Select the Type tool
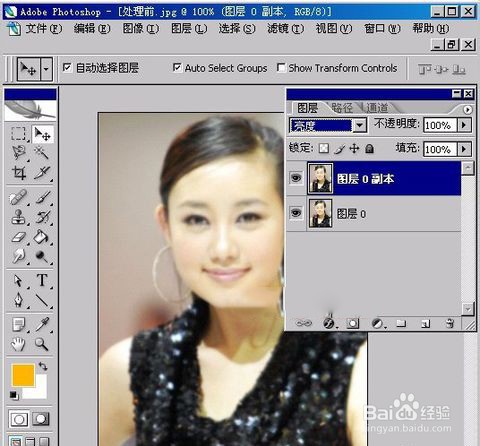 (42, 280)
